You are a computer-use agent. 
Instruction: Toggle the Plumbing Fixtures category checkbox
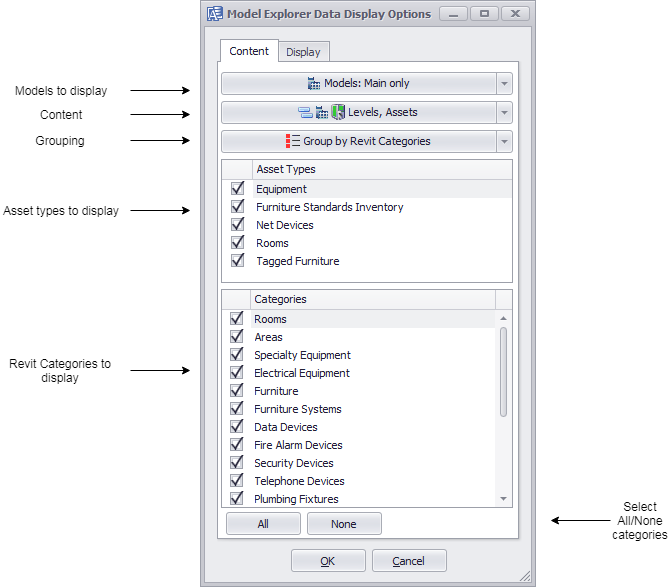237,499
